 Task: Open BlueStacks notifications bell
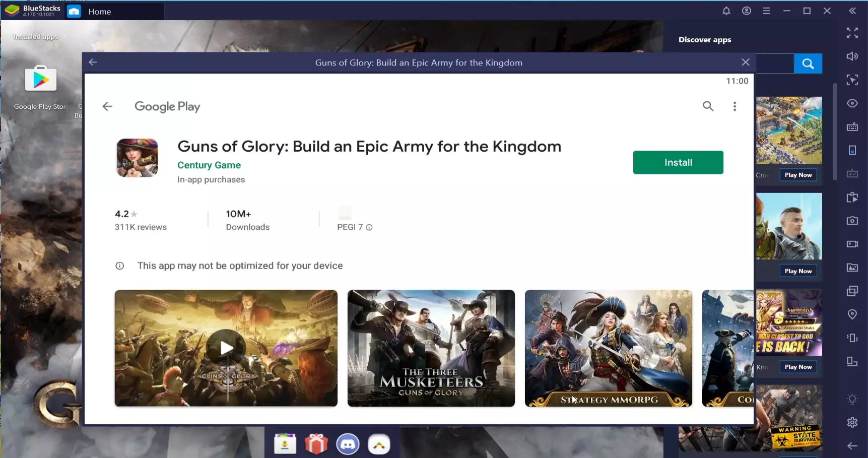point(726,11)
